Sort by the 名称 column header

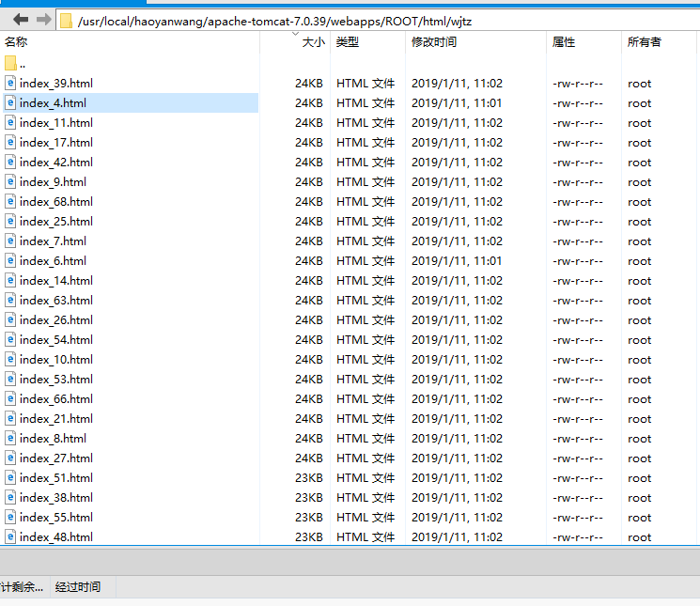tap(130, 42)
